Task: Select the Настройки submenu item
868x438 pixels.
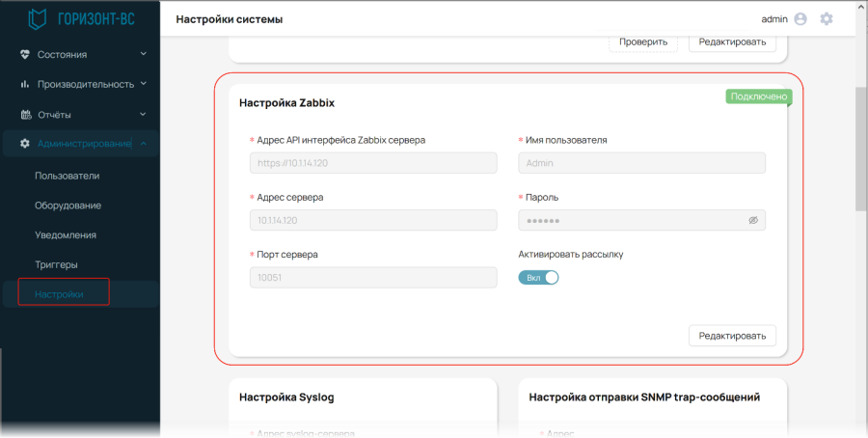Action: [x=80, y=294]
